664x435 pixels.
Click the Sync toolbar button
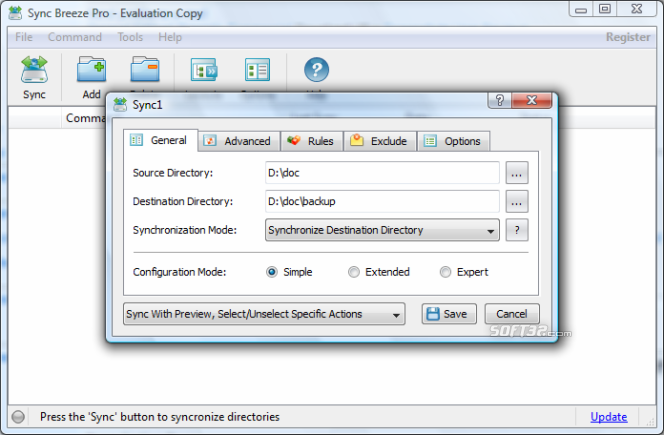[34, 77]
